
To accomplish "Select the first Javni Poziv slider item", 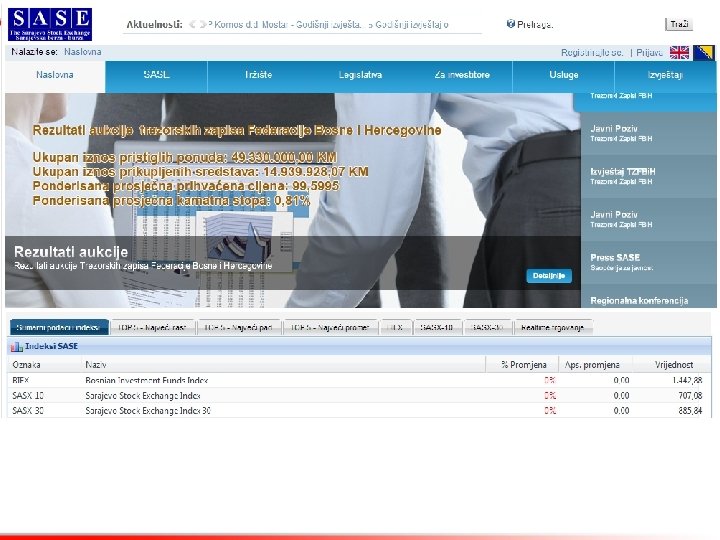I will coord(648,133).
